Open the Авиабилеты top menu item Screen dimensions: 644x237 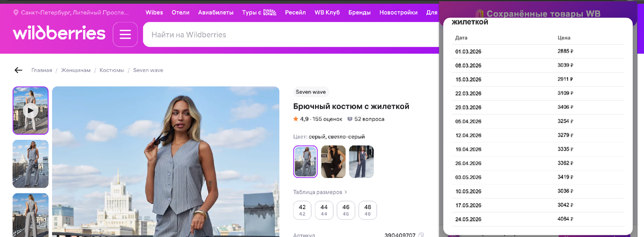point(216,12)
